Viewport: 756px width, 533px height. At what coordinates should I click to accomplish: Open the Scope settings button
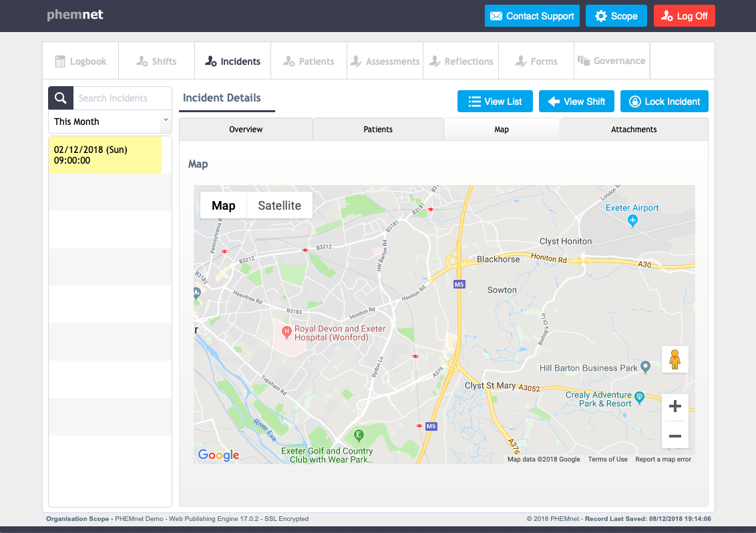tap(616, 16)
